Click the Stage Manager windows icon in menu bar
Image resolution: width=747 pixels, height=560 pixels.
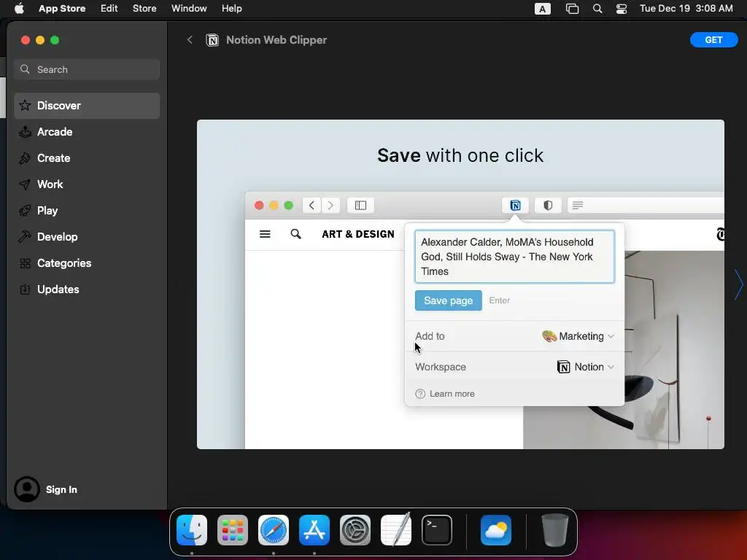[572, 9]
